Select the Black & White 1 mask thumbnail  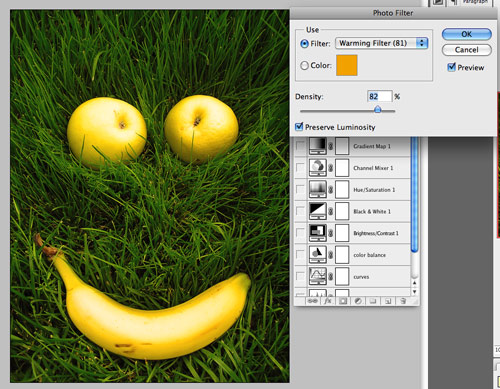tap(342, 211)
